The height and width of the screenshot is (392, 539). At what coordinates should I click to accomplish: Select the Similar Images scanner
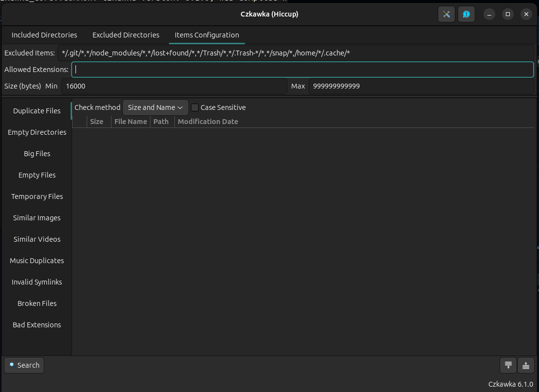coord(37,217)
